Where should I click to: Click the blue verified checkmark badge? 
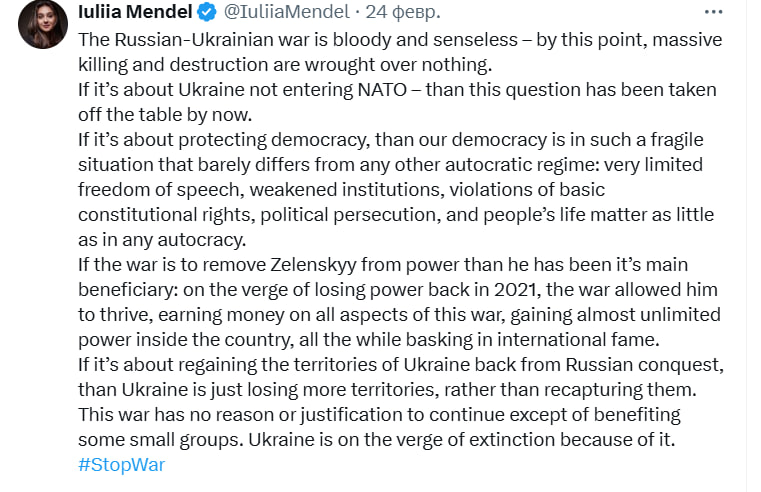pyautogui.click(x=207, y=13)
